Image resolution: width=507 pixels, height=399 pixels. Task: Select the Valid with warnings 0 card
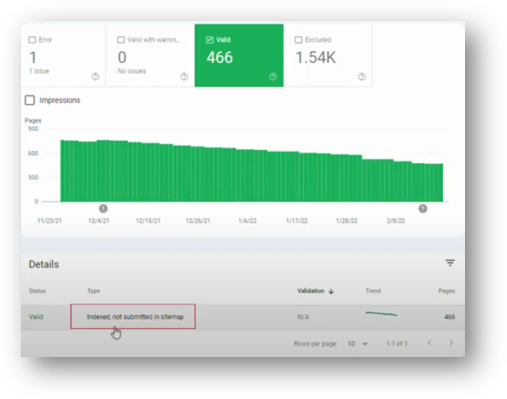point(150,55)
